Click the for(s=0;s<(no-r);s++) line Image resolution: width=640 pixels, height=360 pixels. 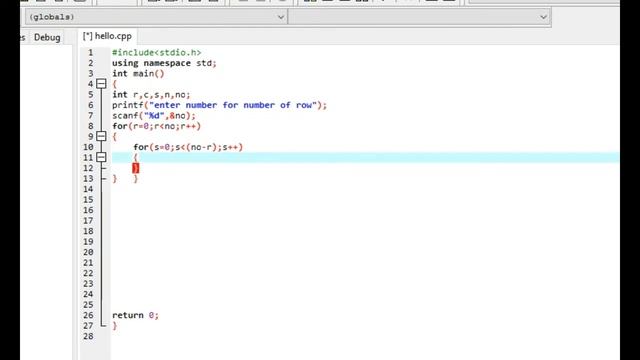tap(188, 147)
